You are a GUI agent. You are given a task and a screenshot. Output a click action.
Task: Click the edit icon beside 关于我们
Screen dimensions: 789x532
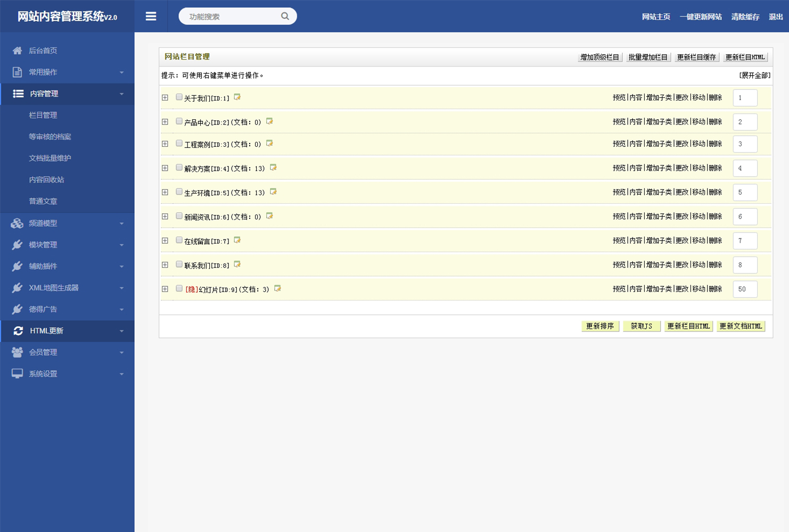(x=237, y=97)
